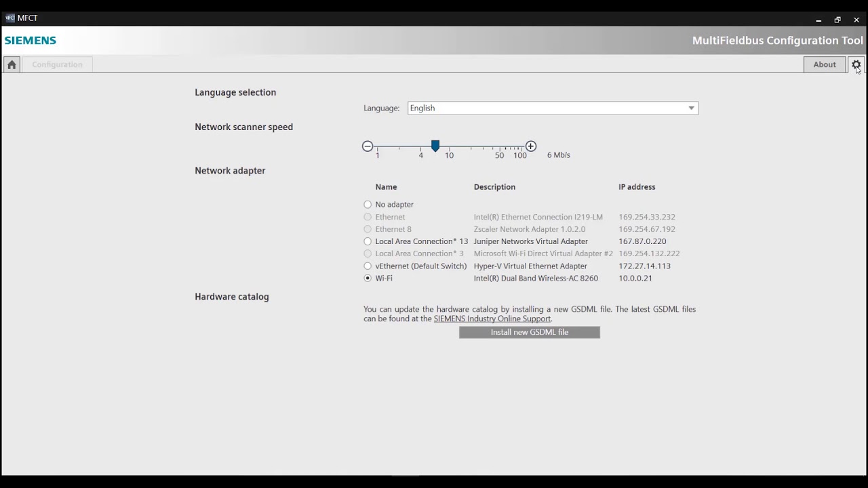The height and width of the screenshot is (488, 868).
Task: Click Install new GSDML file button
Action: (x=530, y=332)
